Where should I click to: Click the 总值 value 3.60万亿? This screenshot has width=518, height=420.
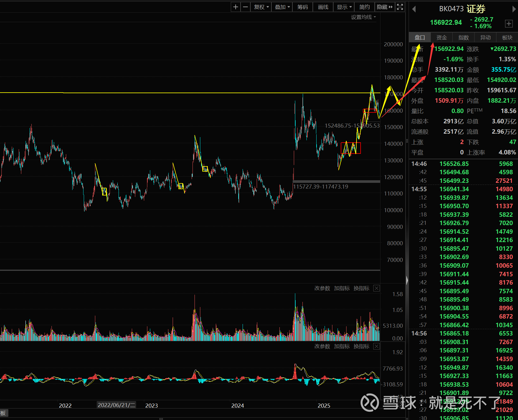pyautogui.click(x=504, y=121)
